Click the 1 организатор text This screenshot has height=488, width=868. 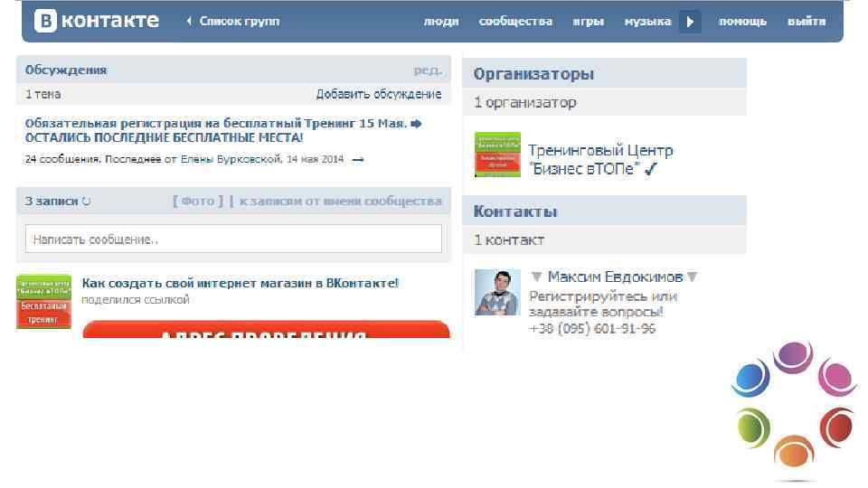click(x=524, y=102)
